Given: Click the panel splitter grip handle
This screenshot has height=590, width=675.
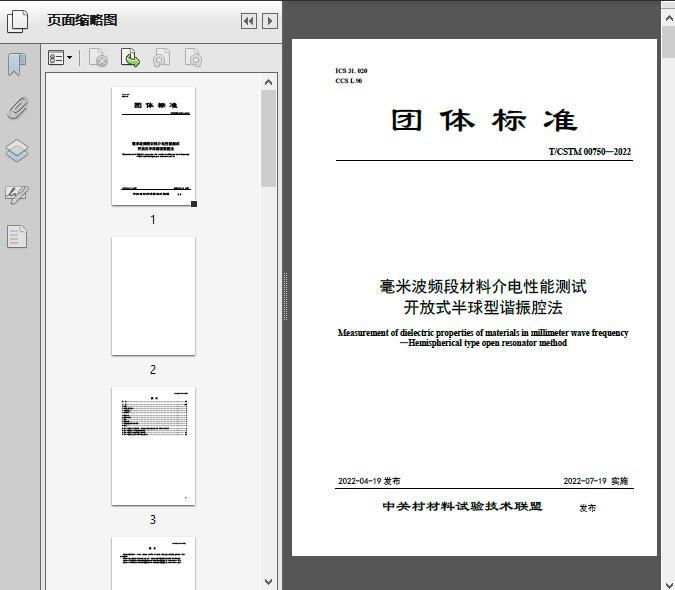Looking at the screenshot, I should 285,296.
